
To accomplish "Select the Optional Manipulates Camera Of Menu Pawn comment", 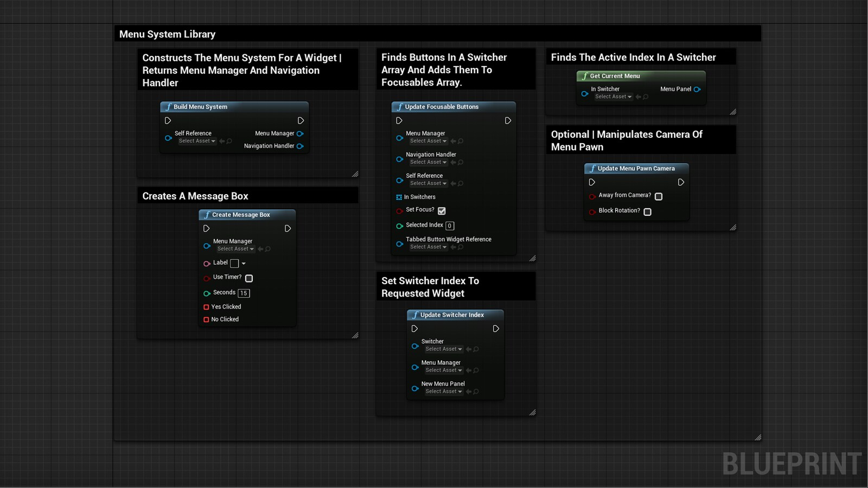I will 641,140.
